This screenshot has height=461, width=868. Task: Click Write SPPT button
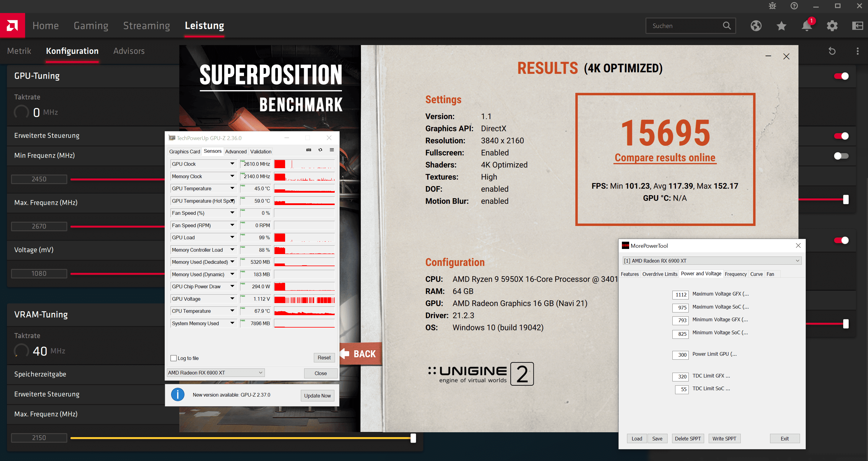tap(724, 438)
